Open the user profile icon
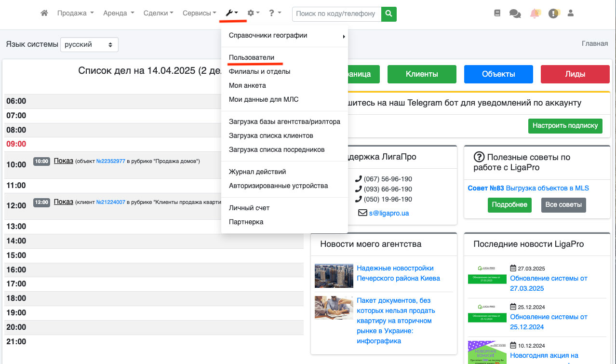 (571, 13)
